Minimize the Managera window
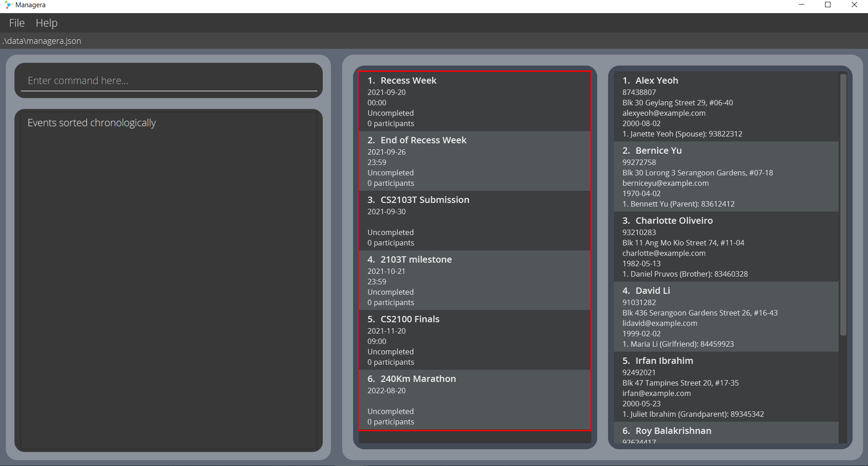This screenshot has width=868, height=466. 802,5
